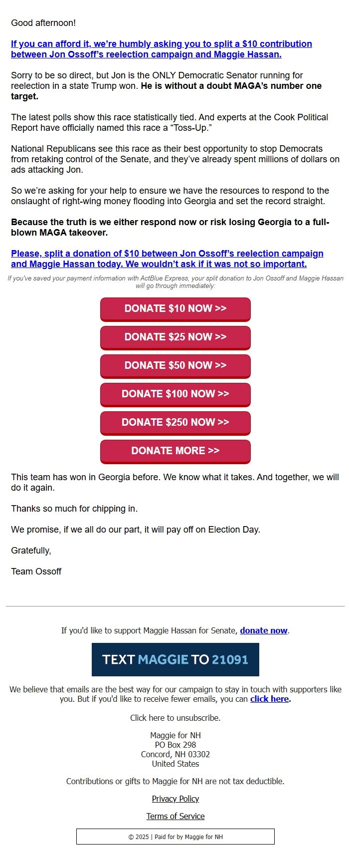This screenshot has height=868, width=349.
Task: Click the 'Paid for by Maggie for NH' box
Action: 175,837
